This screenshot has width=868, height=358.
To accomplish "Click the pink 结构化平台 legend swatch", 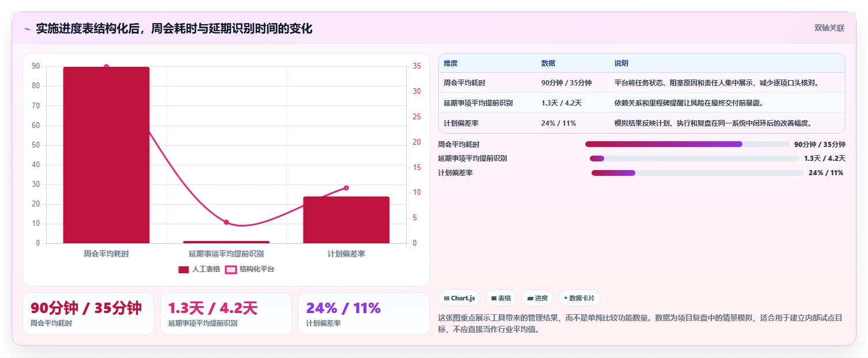I will point(230,270).
